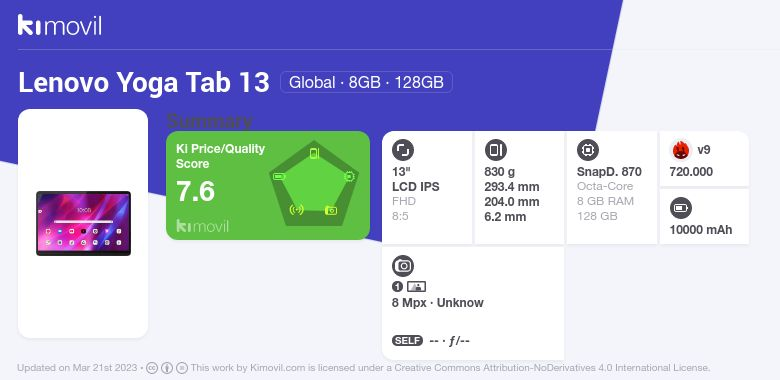The height and width of the screenshot is (380, 780).
Task: Click the 720.000 AnTuTu score
Action: [x=691, y=172]
